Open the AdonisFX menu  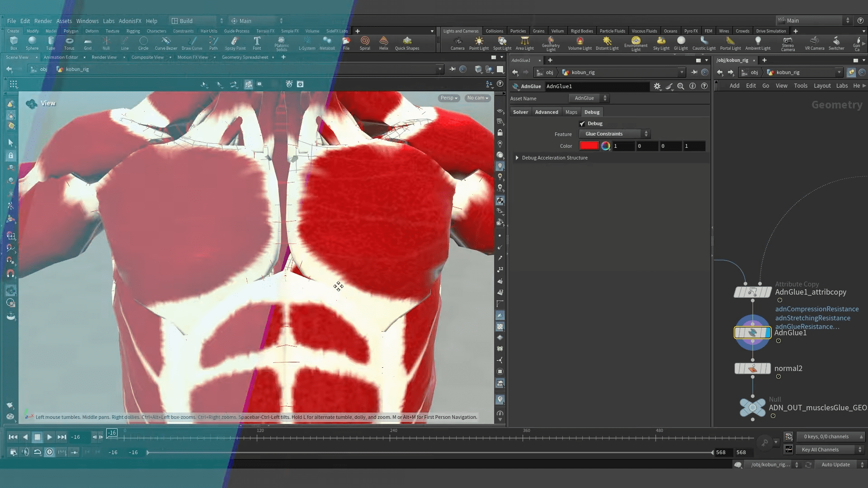point(130,21)
